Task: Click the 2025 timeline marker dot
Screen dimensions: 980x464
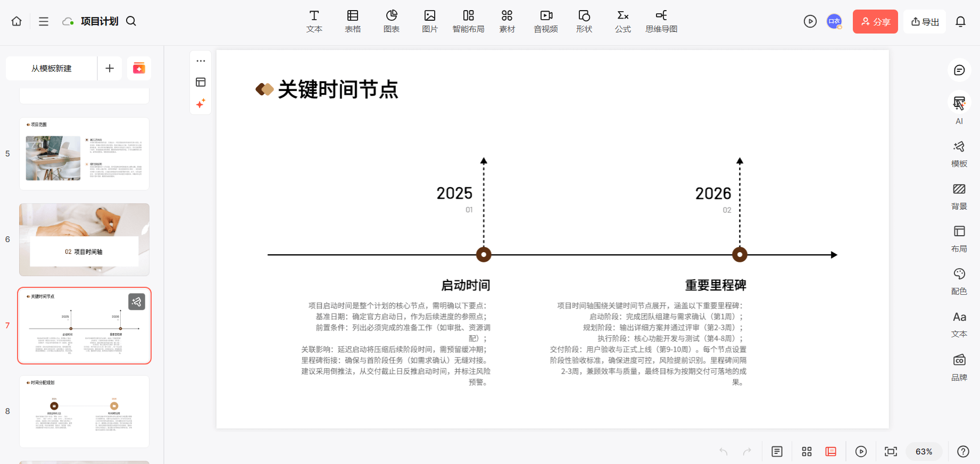Action: click(484, 255)
